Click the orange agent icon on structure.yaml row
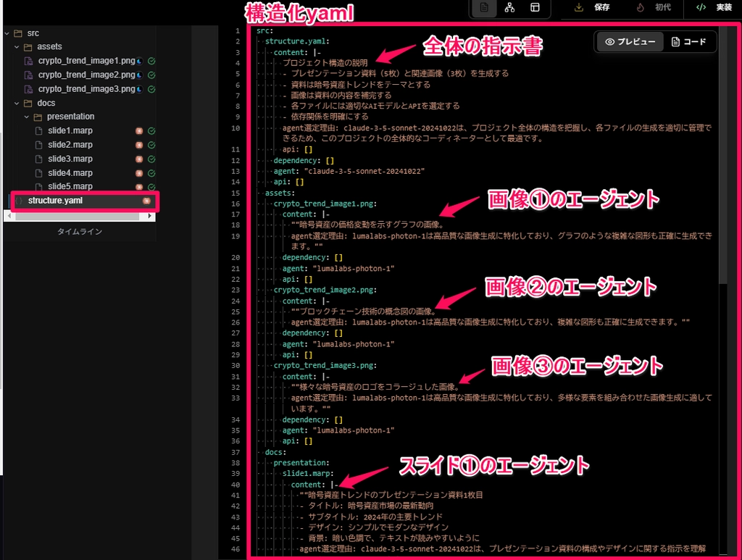Image resolution: width=742 pixels, height=560 pixels. coord(146,201)
